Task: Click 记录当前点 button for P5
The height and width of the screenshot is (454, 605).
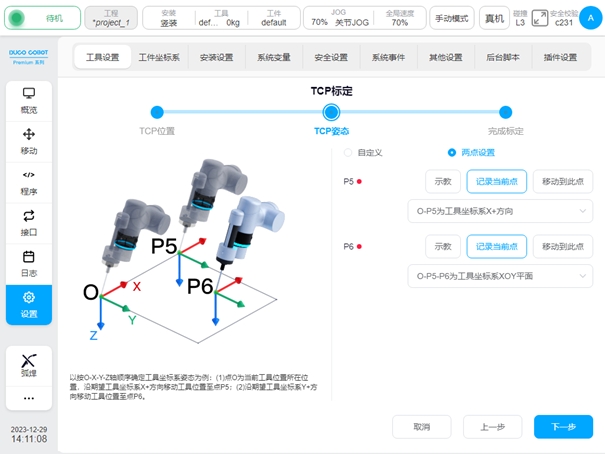Action: [496, 182]
